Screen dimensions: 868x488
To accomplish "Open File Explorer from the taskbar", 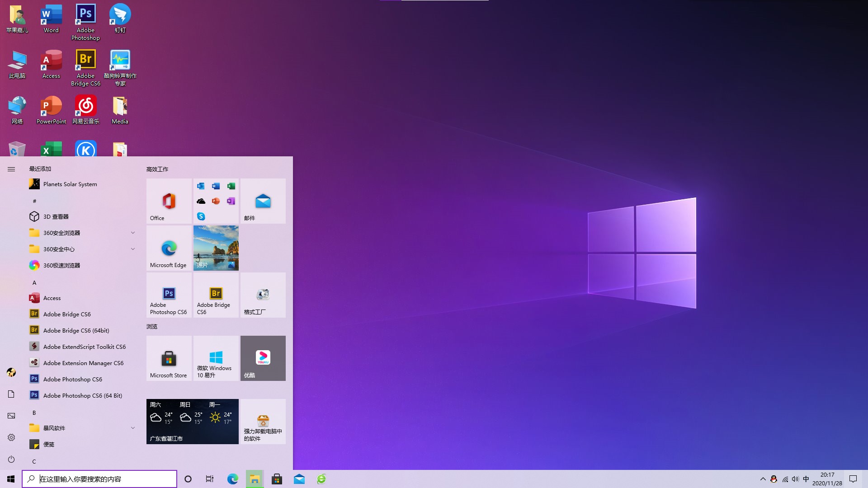I will pyautogui.click(x=255, y=479).
